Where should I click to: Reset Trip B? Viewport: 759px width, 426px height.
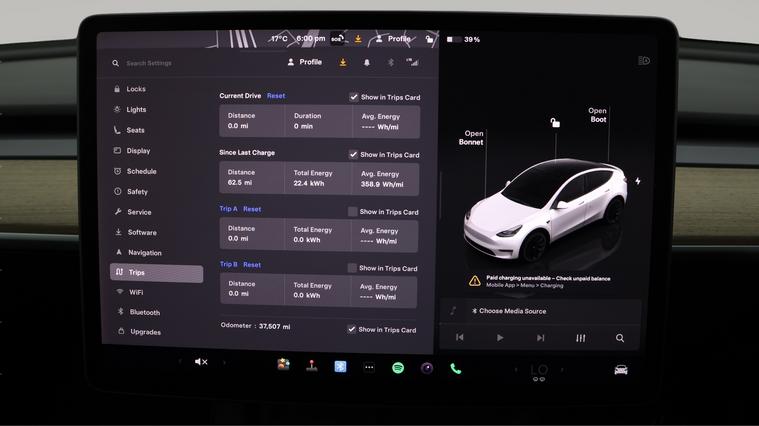click(252, 265)
